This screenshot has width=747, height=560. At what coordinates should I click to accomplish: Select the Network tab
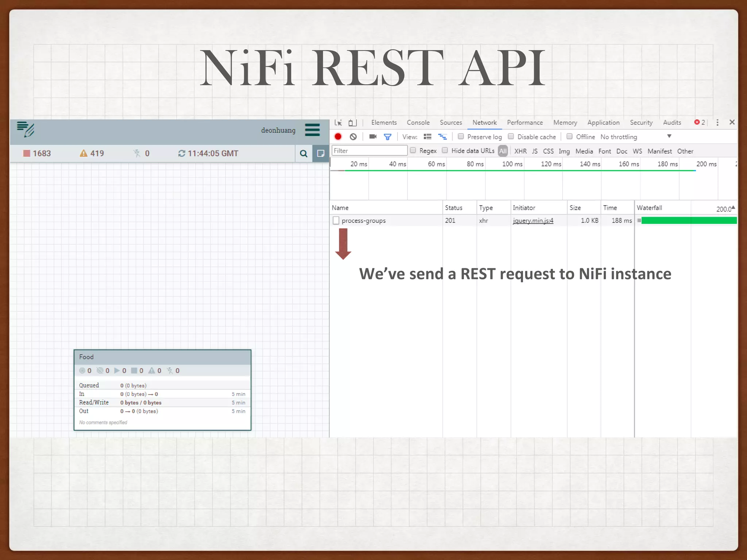pyautogui.click(x=485, y=122)
